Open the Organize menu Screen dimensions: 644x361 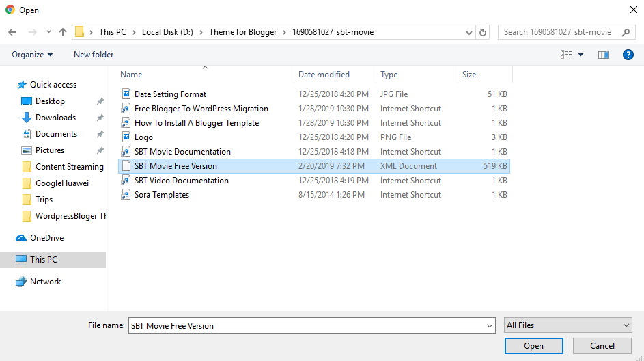pos(32,55)
